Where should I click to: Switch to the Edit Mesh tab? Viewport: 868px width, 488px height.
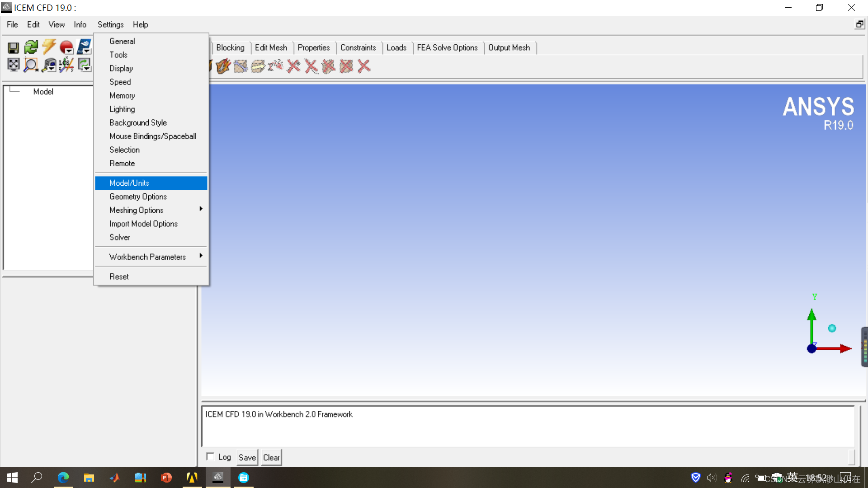tap(271, 47)
